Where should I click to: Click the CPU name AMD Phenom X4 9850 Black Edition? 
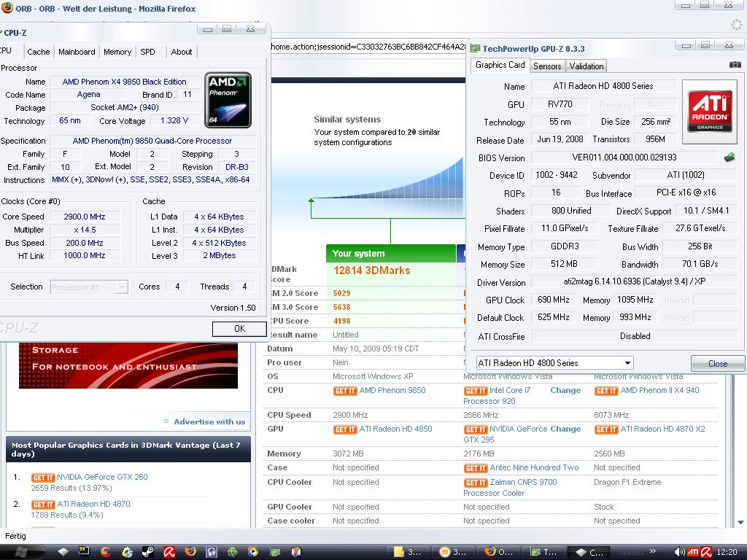coord(124,82)
